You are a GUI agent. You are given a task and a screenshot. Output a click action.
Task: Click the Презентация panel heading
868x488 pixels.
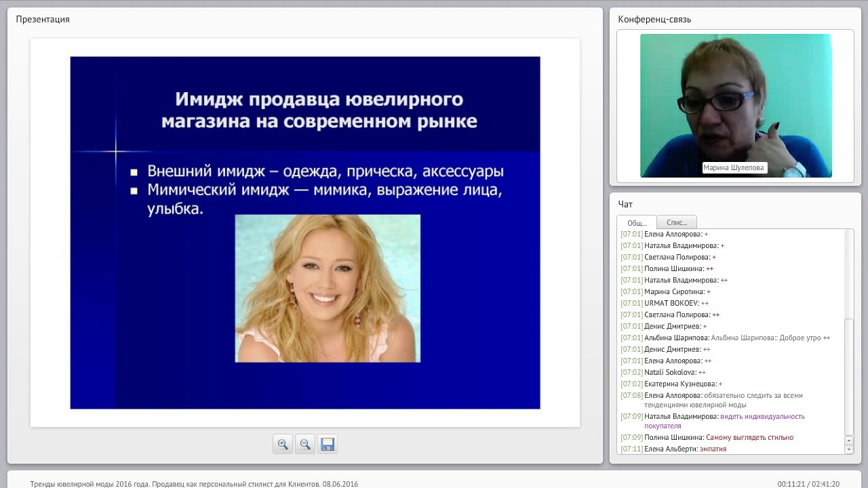tap(43, 19)
